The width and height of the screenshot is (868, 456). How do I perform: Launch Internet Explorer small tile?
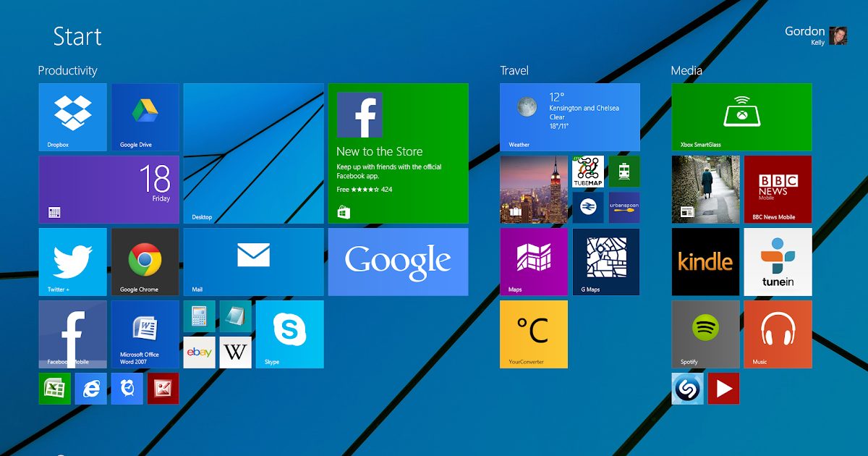click(90, 389)
